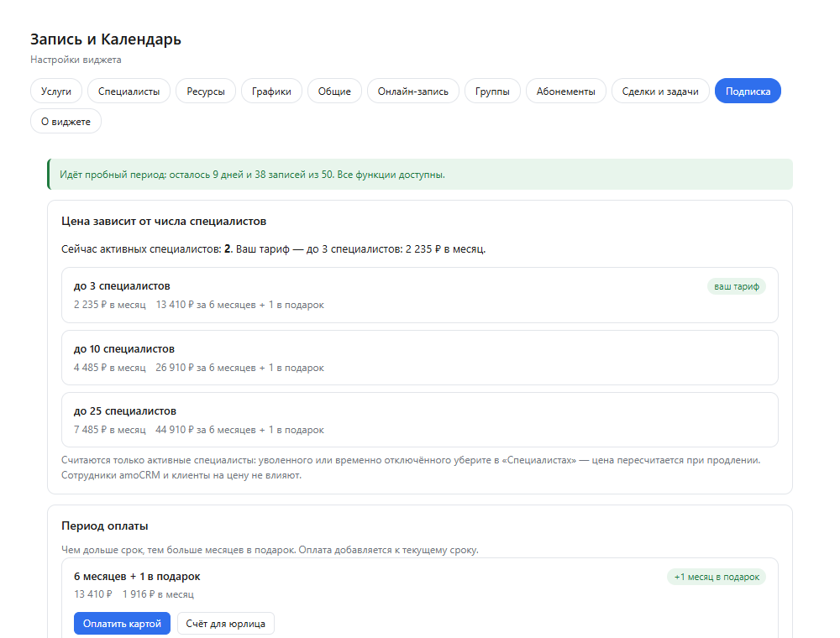View the Абонементы tab
This screenshot has height=638, width=840.
[x=565, y=91]
